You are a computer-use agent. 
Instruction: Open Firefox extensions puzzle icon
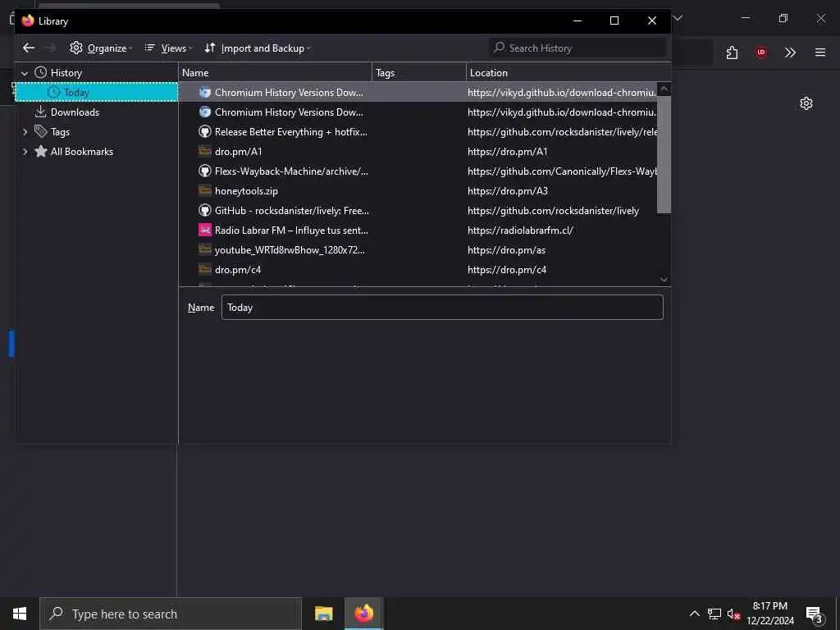point(732,52)
